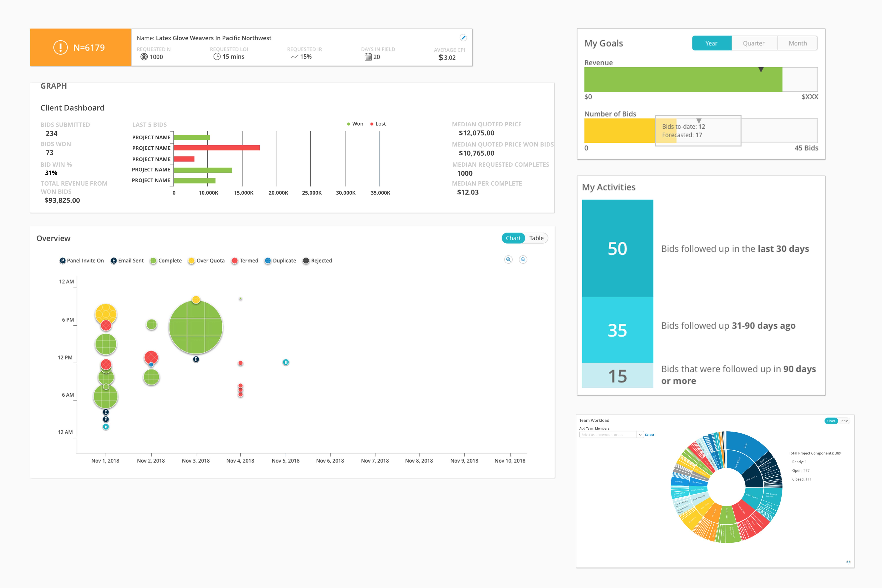Click the dollar sign icon under Average CPI
Viewport: 882px width, 588px height.
pos(441,57)
